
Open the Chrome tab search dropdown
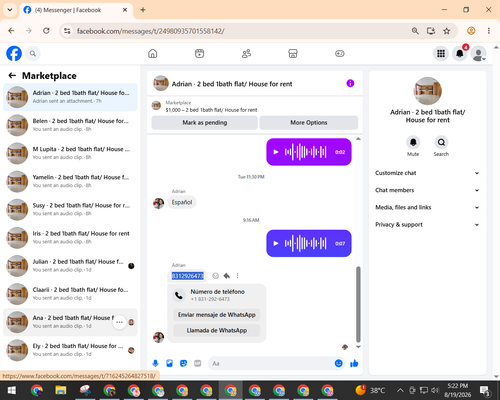pyautogui.click(x=10, y=10)
